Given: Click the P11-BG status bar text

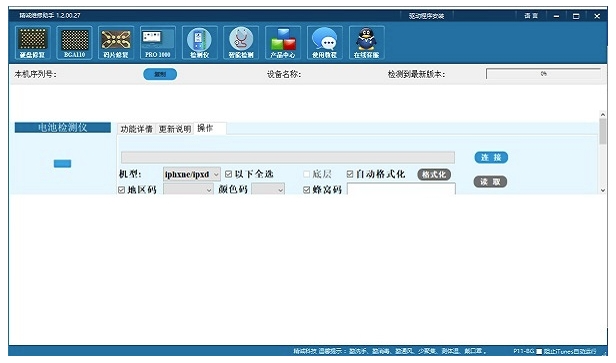Looking at the screenshot, I should [523, 351].
